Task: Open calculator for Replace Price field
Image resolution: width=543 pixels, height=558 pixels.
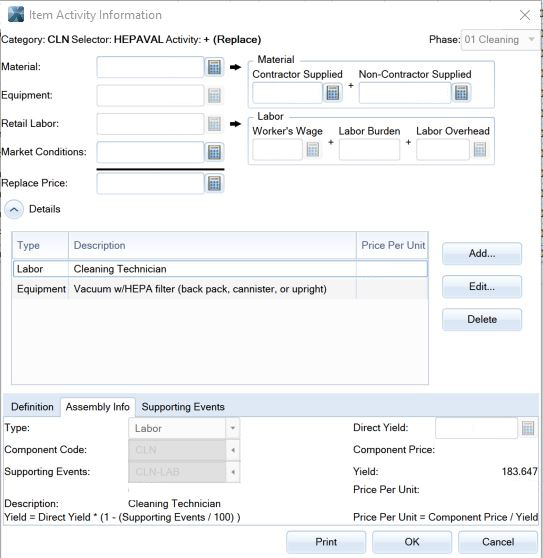Action: coord(214,184)
